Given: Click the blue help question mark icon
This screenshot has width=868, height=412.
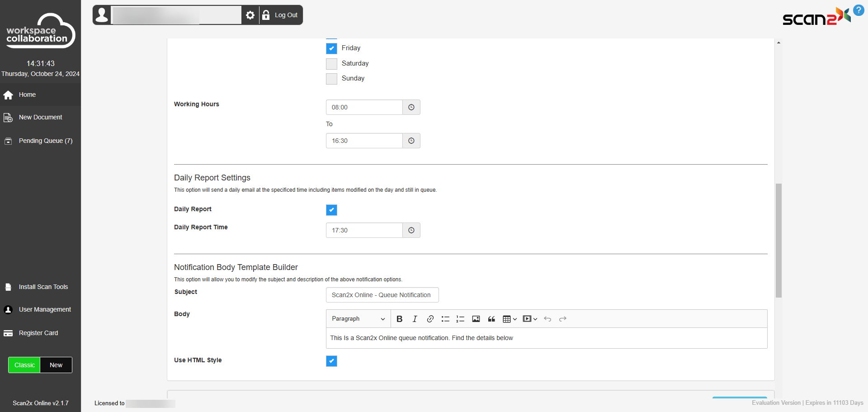Looking at the screenshot, I should tap(858, 10).
